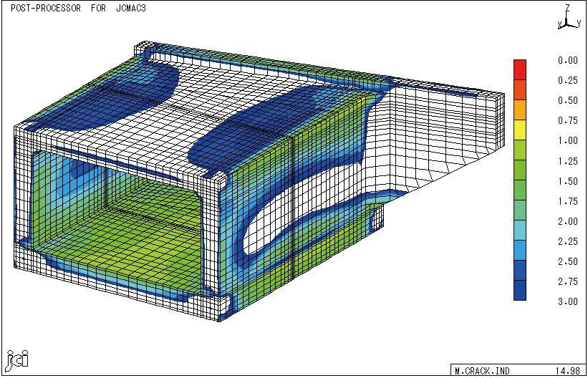Click the legend value 2.00
Screen dimensions: 588x378
pyautogui.click(x=567, y=221)
